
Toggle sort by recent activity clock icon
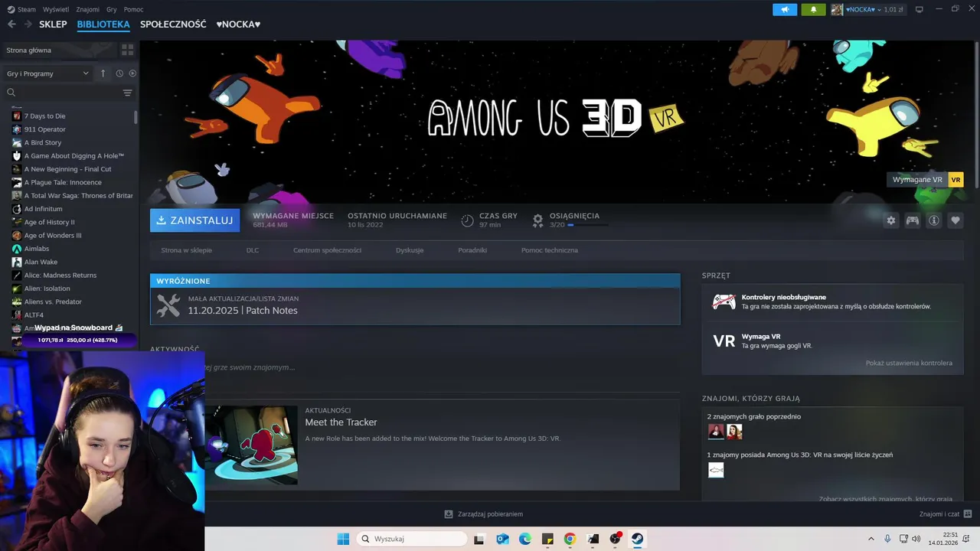(x=119, y=73)
